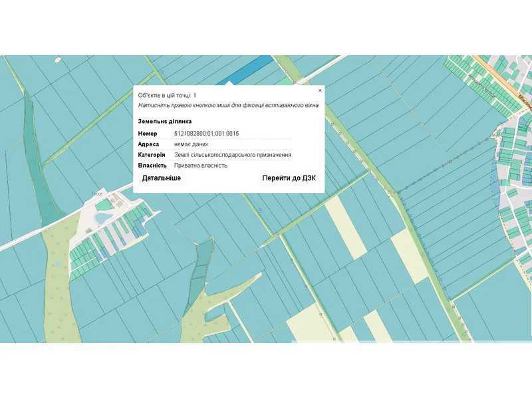
Task: Click the light blue pond in the left village
Action: click(102, 218)
